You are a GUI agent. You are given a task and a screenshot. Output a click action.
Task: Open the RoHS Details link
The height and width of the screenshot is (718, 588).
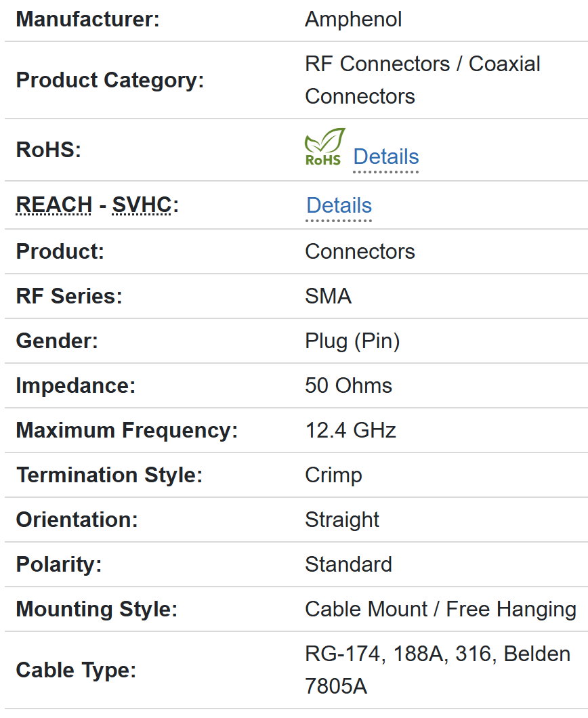(x=385, y=156)
